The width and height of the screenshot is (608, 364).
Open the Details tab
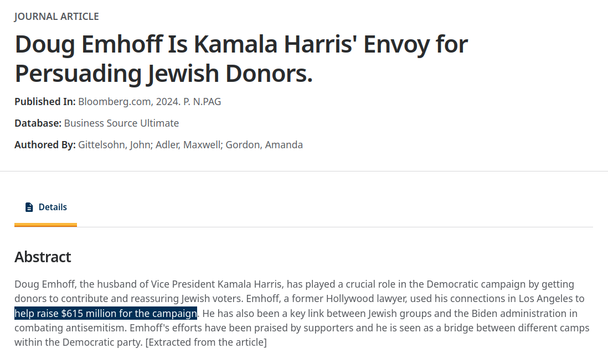(x=46, y=207)
